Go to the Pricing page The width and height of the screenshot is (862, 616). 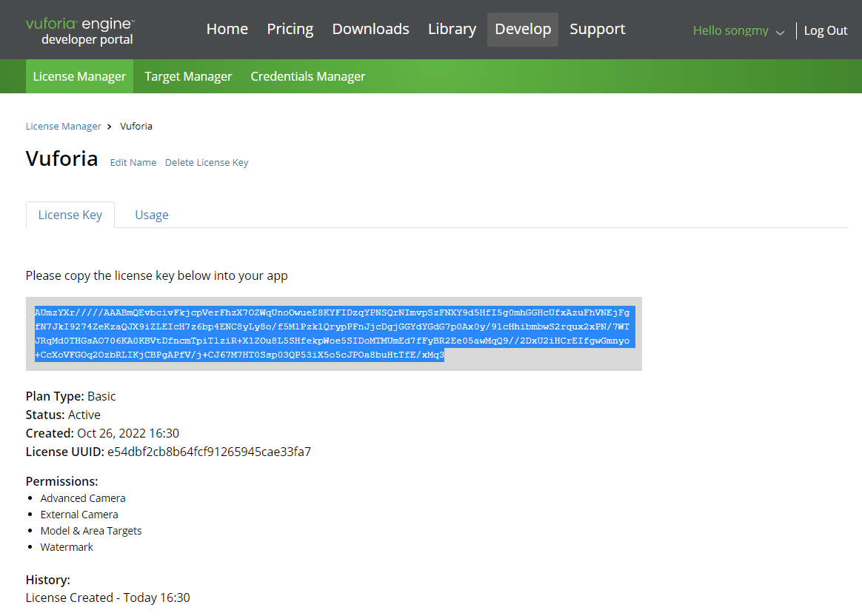(x=290, y=29)
